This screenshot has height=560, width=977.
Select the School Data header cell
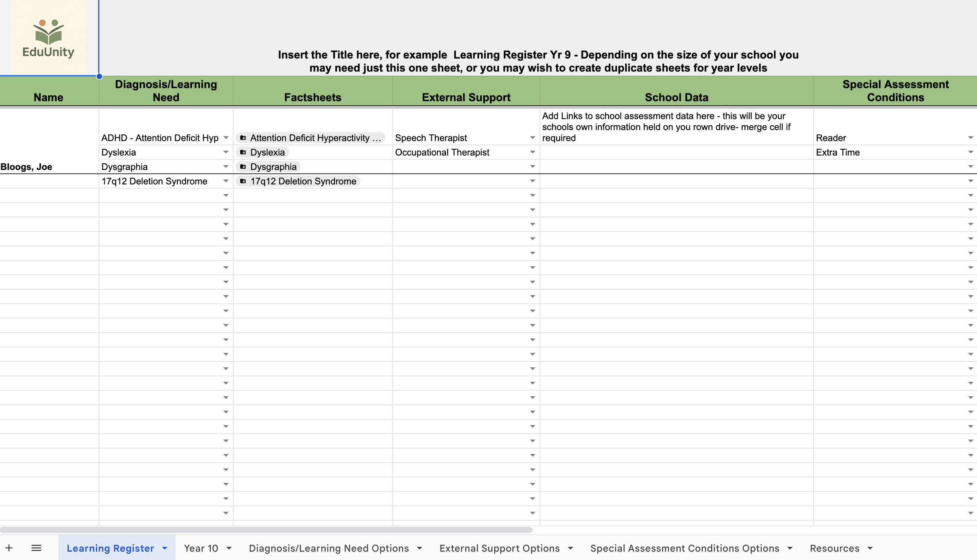(676, 91)
